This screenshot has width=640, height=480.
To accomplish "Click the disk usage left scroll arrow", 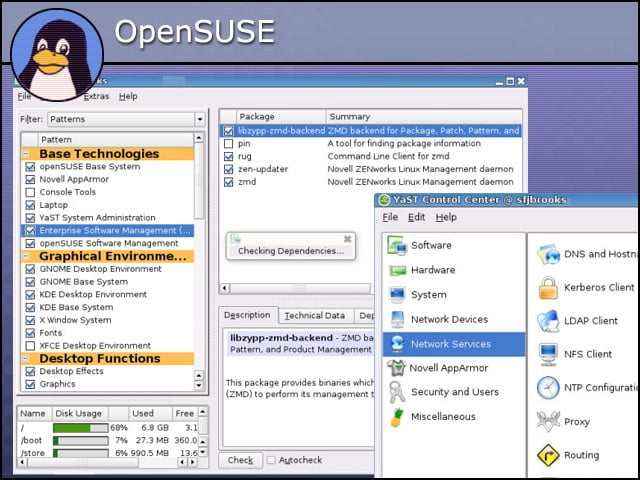I will [x=22, y=462].
